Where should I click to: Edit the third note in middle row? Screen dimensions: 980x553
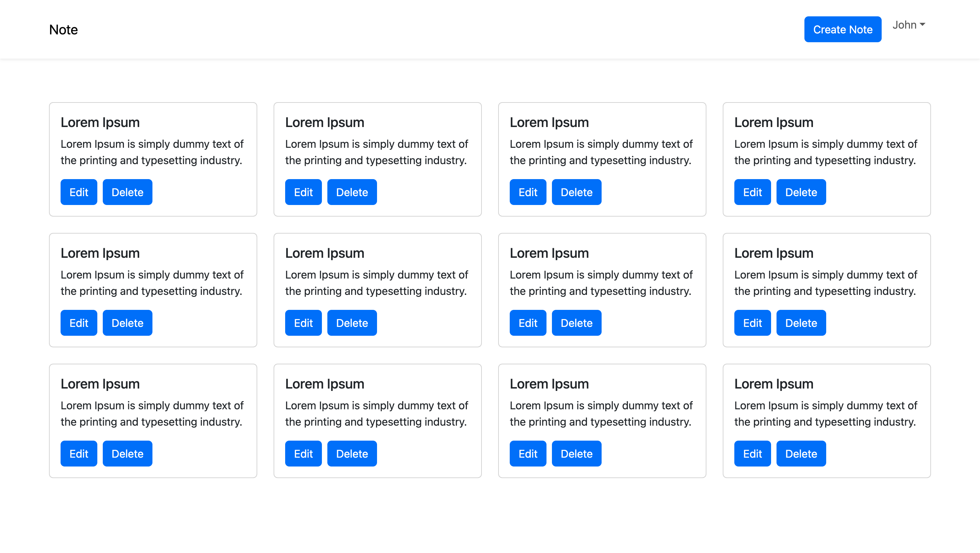click(x=528, y=323)
